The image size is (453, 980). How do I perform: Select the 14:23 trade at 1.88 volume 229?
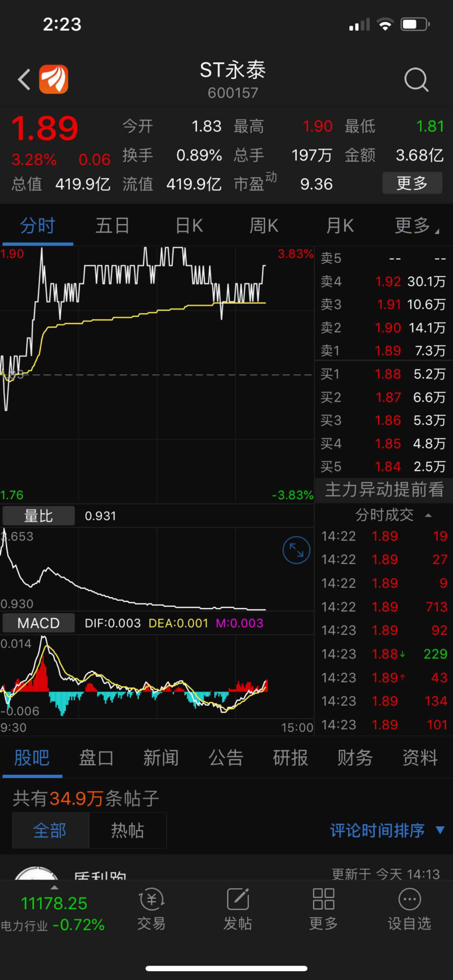(384, 654)
